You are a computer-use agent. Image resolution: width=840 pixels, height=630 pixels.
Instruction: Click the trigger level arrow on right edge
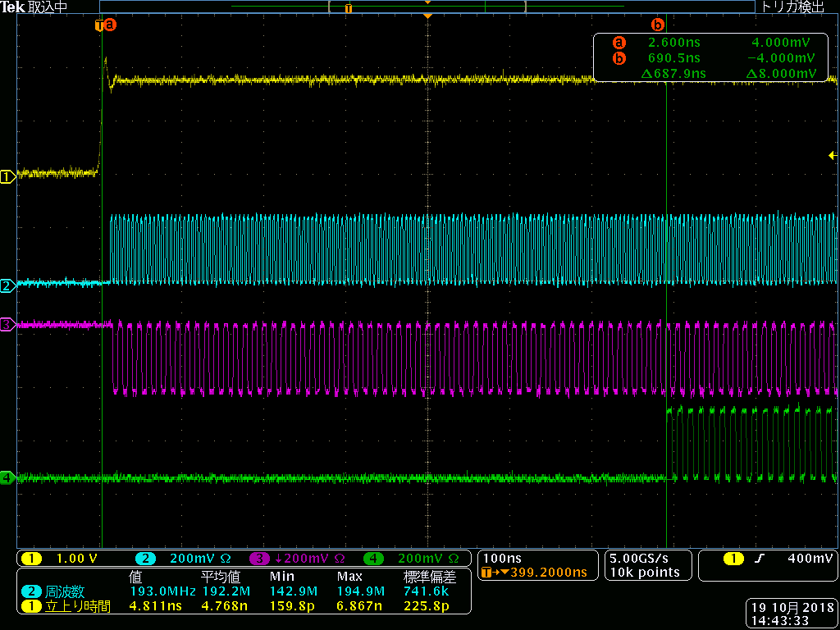(x=833, y=155)
